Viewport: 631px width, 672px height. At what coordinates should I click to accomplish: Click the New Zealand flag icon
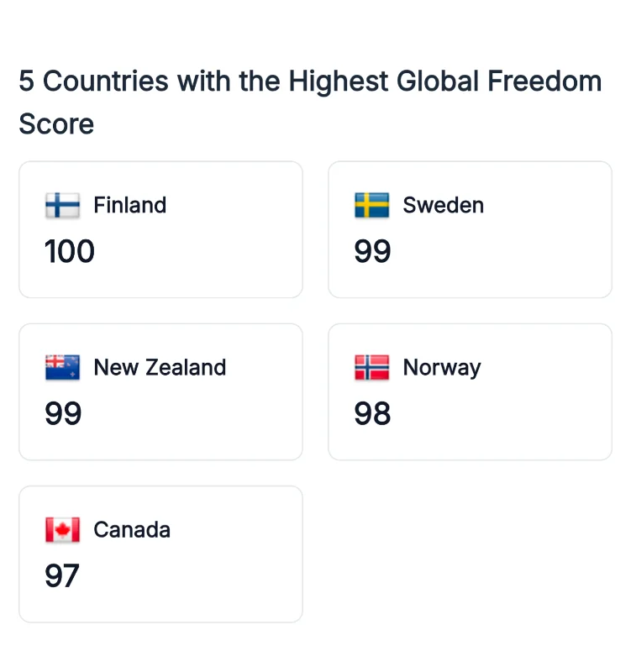pyautogui.click(x=62, y=367)
